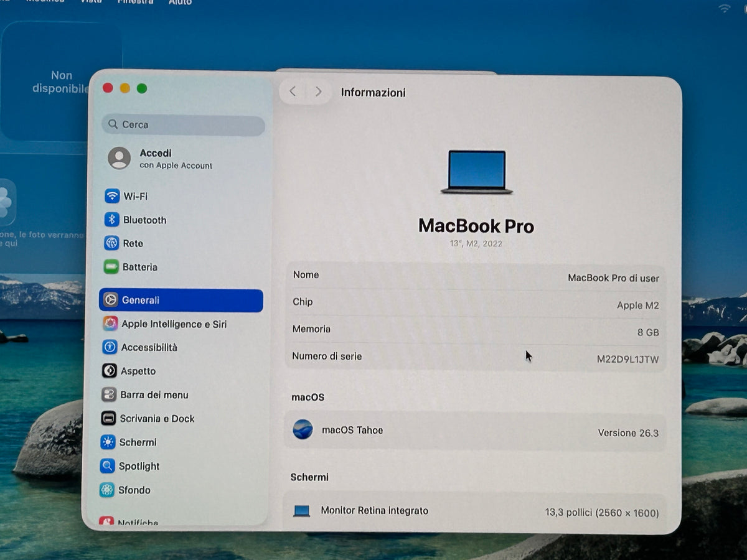
Task: Click the 13,3 pollici (2560 × 1600) value
Action: pyautogui.click(x=601, y=513)
